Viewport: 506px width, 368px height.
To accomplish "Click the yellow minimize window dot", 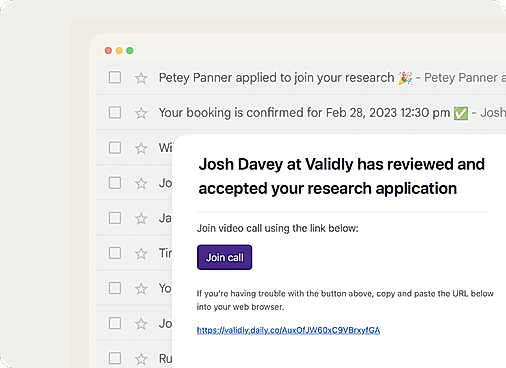I will coord(119,50).
